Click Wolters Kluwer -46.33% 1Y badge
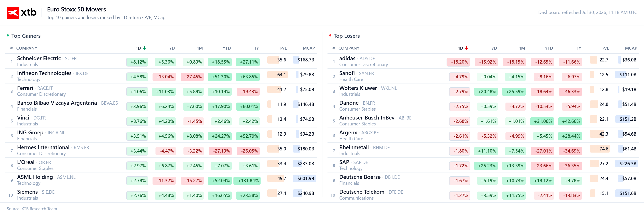 coord(570,92)
